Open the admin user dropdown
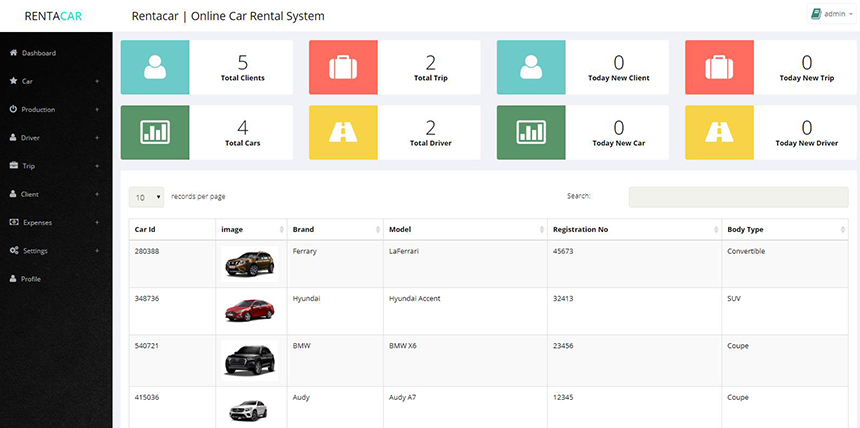Image resolution: width=860 pixels, height=428 pixels. pyautogui.click(x=832, y=14)
